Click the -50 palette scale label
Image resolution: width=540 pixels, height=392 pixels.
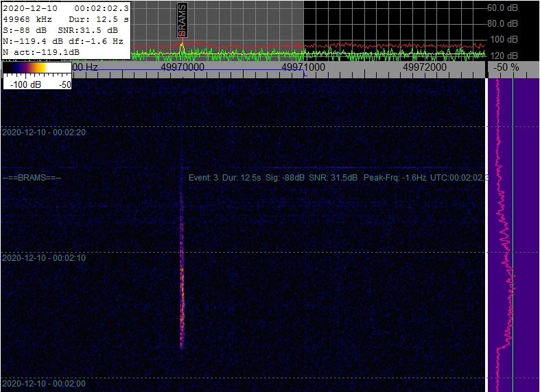point(64,84)
